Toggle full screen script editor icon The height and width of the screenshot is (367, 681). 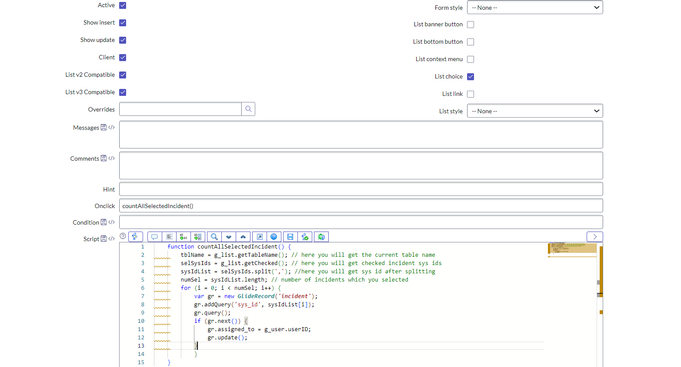click(260, 237)
